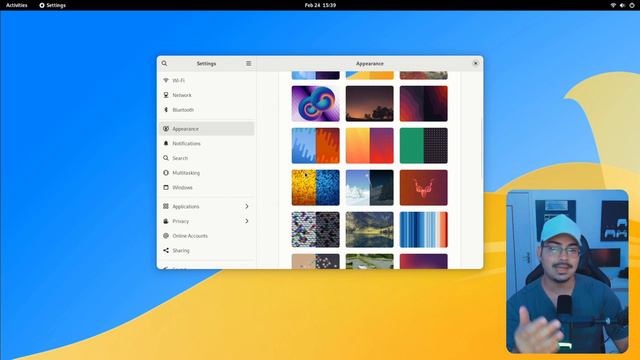Choose the sunset tree silhouette wallpaper

(x=369, y=104)
